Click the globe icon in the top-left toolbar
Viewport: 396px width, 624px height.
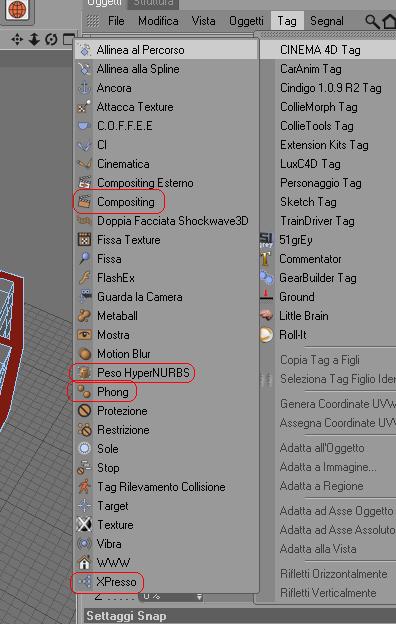[17, 10]
